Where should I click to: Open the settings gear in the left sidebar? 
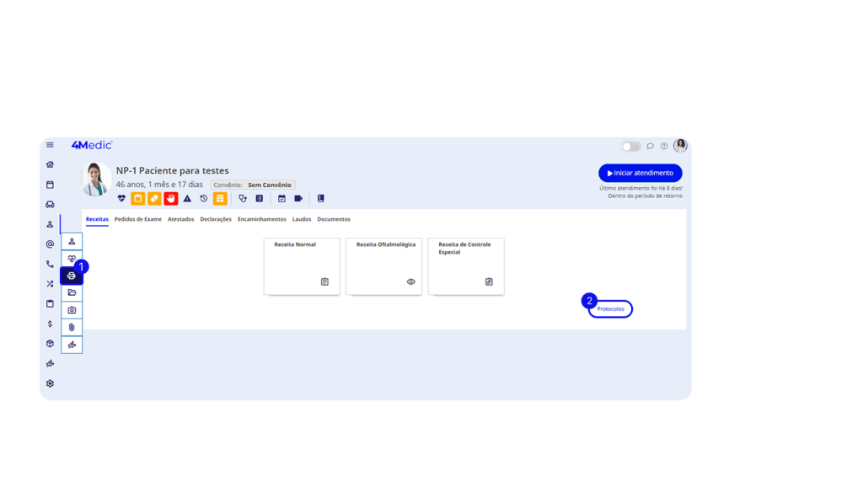tap(50, 383)
